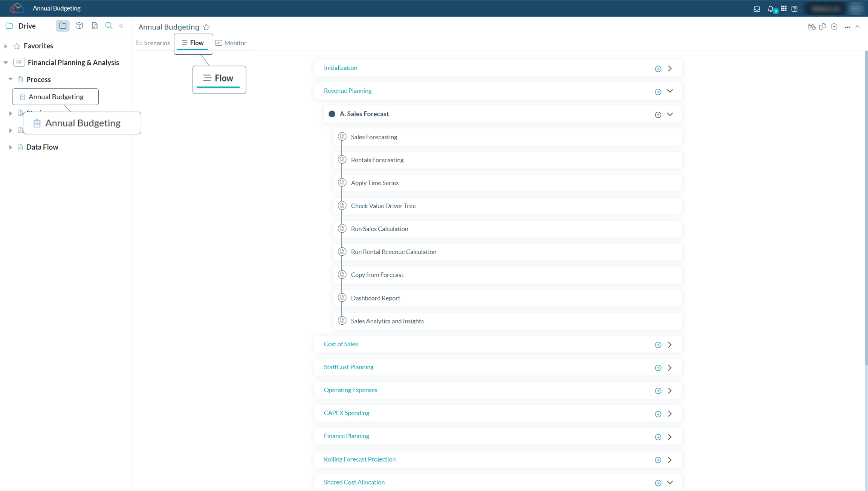This screenshot has height=491, width=868.
Task: Collapse the sidebar using the double-chevron icon
Action: tap(121, 26)
